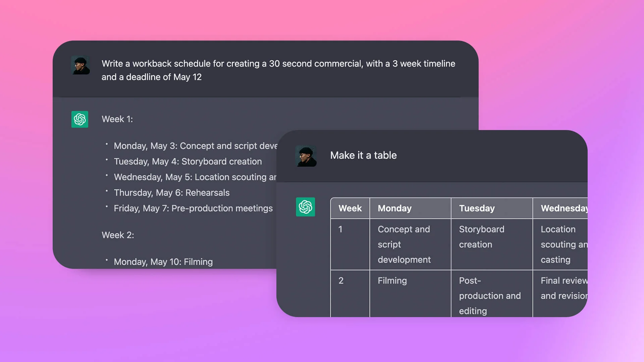The image size is (644, 362).
Task: Click the 'Week 1:' heading text
Action: click(x=117, y=119)
